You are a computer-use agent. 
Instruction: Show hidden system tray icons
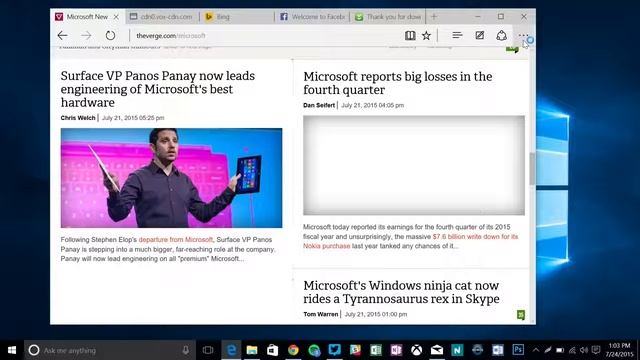[x=536, y=350]
